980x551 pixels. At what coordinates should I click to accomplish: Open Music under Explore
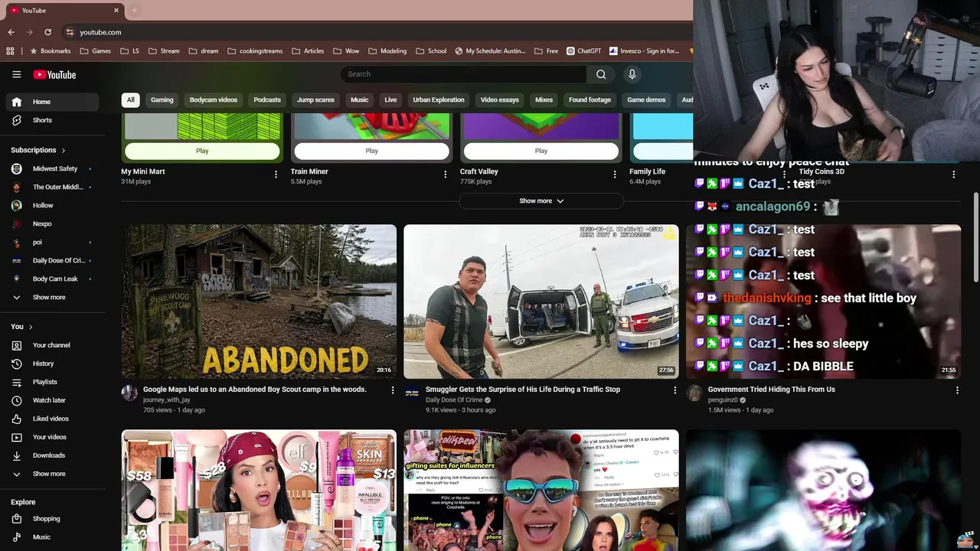pyautogui.click(x=52, y=537)
